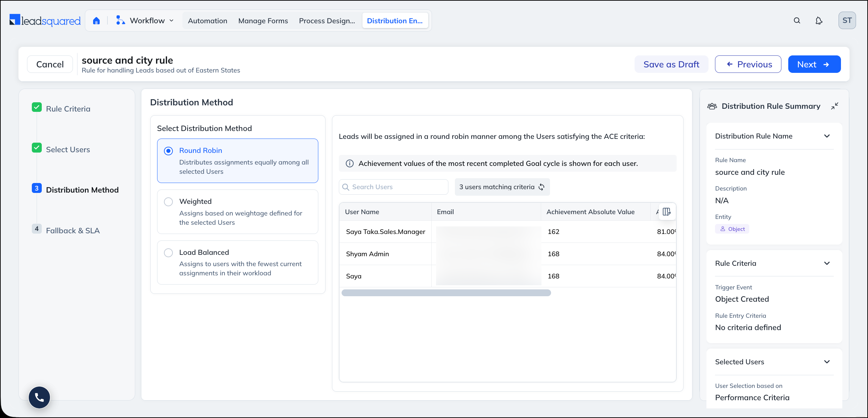868x418 pixels.
Task: Switch to the Automation tab
Action: click(207, 21)
